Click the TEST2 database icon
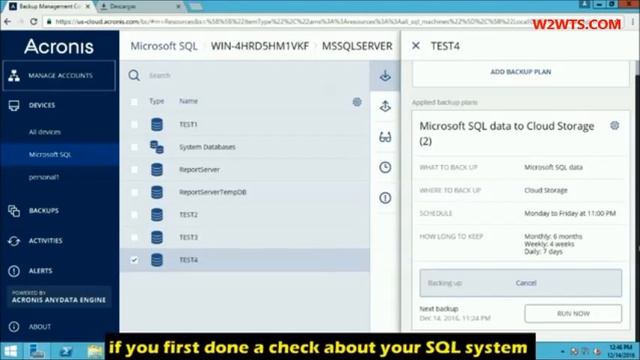 (157, 215)
